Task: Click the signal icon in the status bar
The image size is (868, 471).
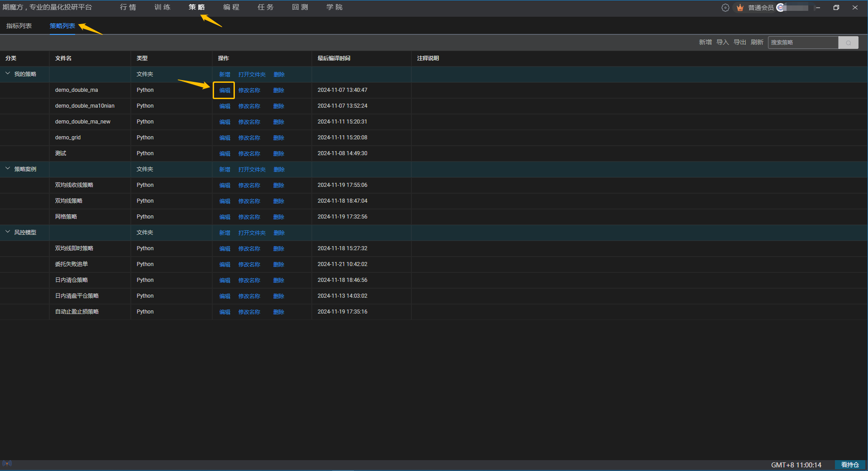Action: [7, 463]
